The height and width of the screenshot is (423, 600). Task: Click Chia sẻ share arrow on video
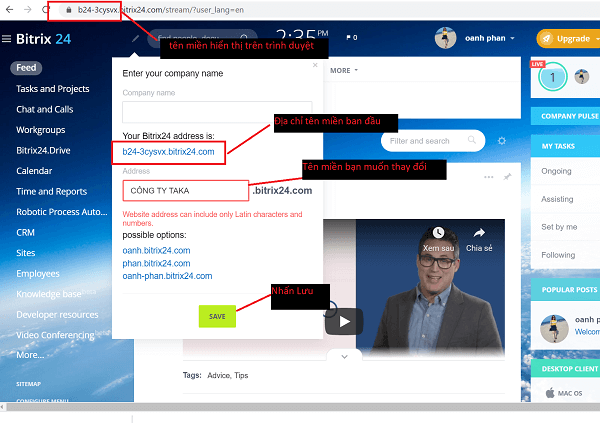[479, 232]
